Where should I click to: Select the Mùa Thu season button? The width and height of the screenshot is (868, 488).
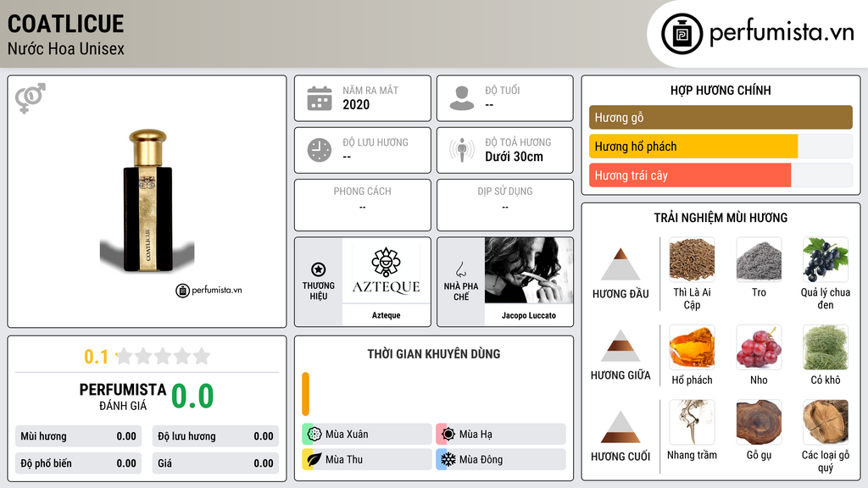point(367,459)
